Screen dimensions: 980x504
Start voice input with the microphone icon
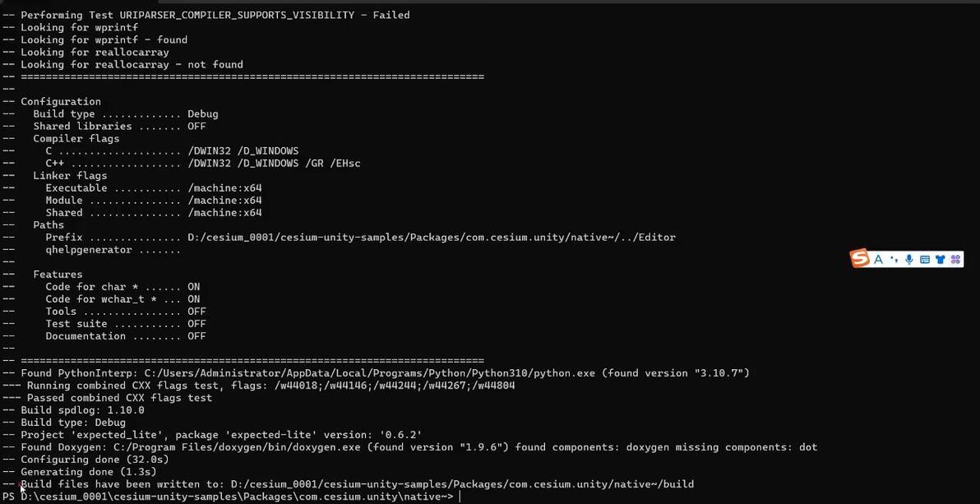(x=909, y=260)
